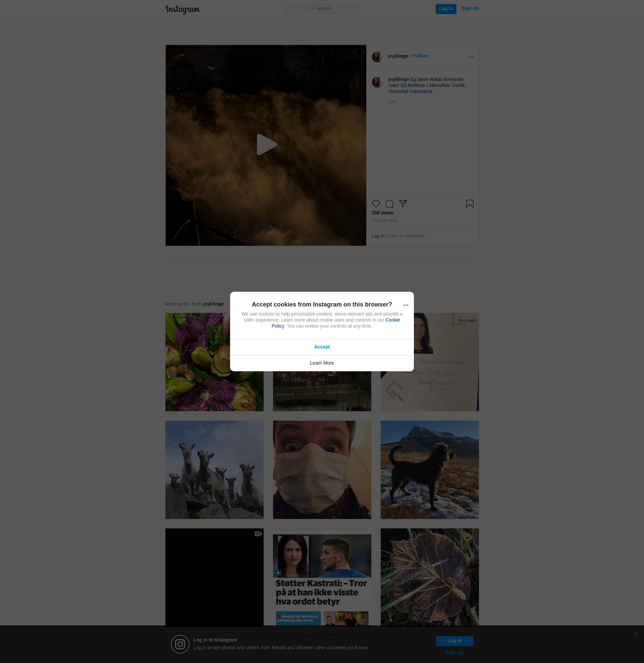
Task: Click the share paper plane icon
Action: pyautogui.click(x=402, y=203)
